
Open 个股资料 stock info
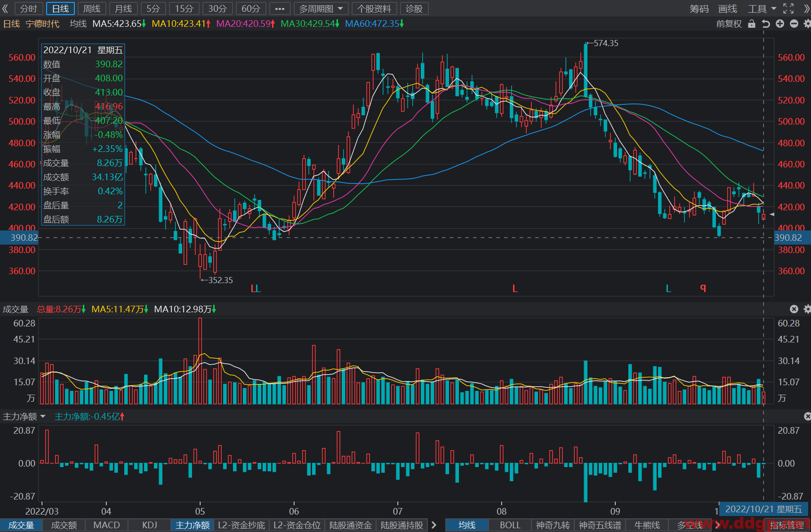(374, 8)
